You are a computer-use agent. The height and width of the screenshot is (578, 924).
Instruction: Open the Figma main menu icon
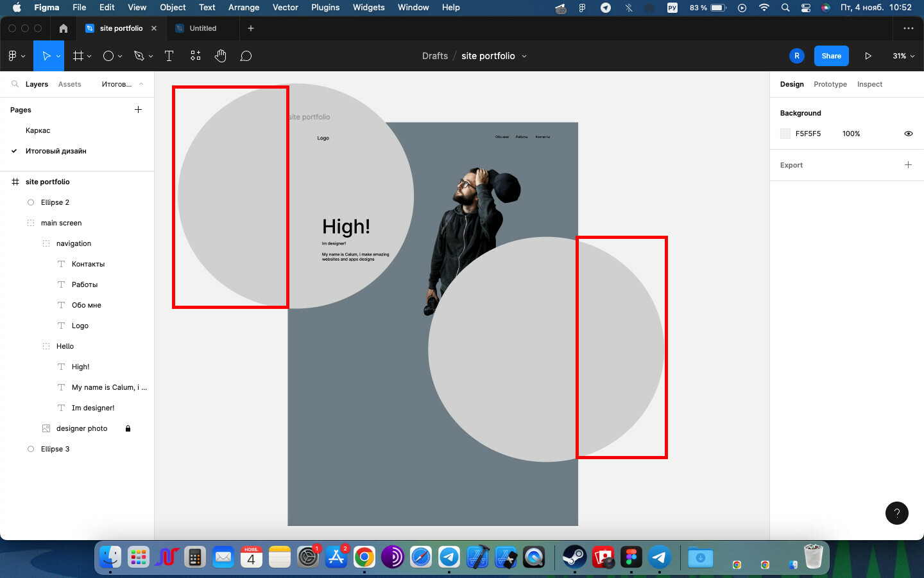12,56
